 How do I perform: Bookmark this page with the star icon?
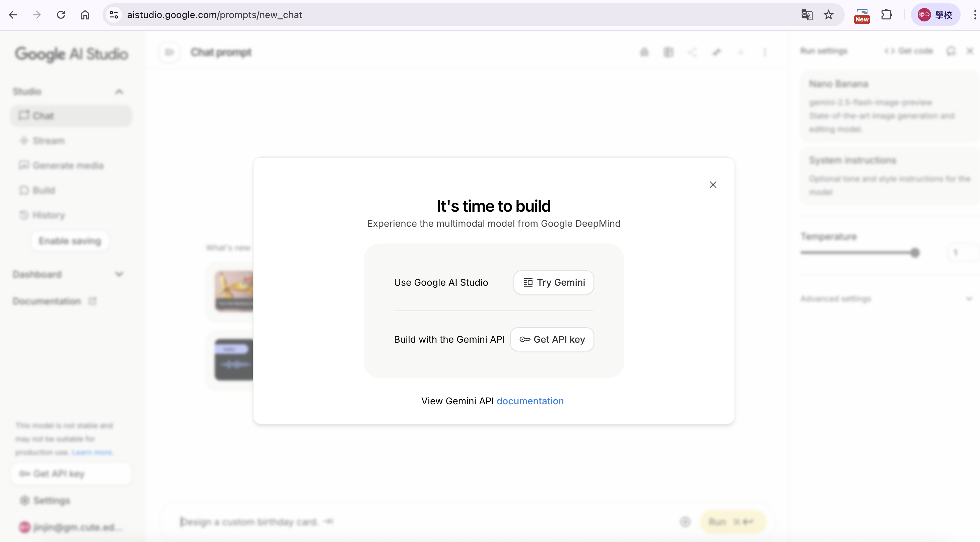[829, 15]
